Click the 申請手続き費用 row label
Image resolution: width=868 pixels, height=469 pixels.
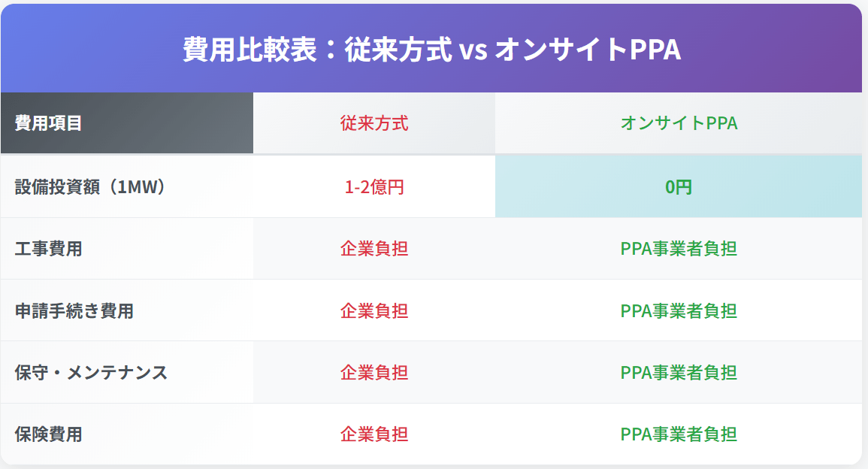tap(74, 310)
